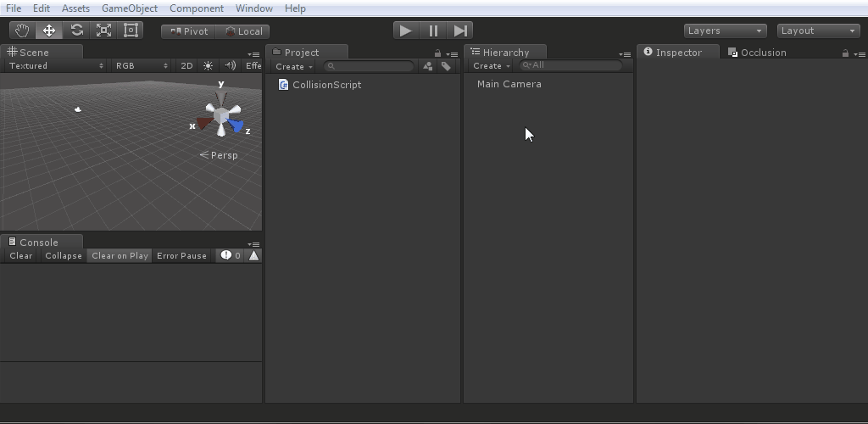
Task: Open Hierarchy panel options menu
Action: click(625, 54)
